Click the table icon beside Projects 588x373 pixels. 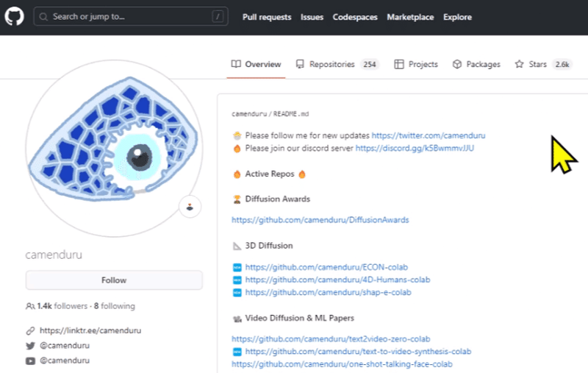[x=399, y=64]
